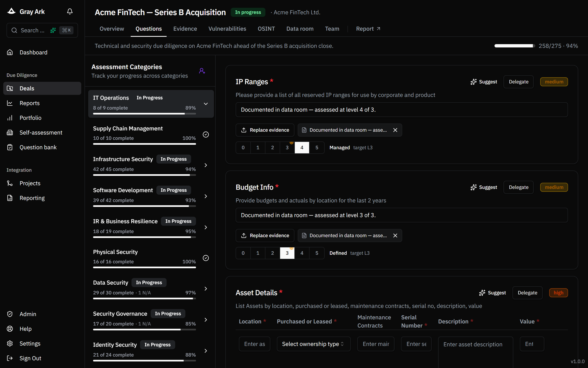Click the Dashboard home icon
The height and width of the screenshot is (368, 588).
pos(10,52)
